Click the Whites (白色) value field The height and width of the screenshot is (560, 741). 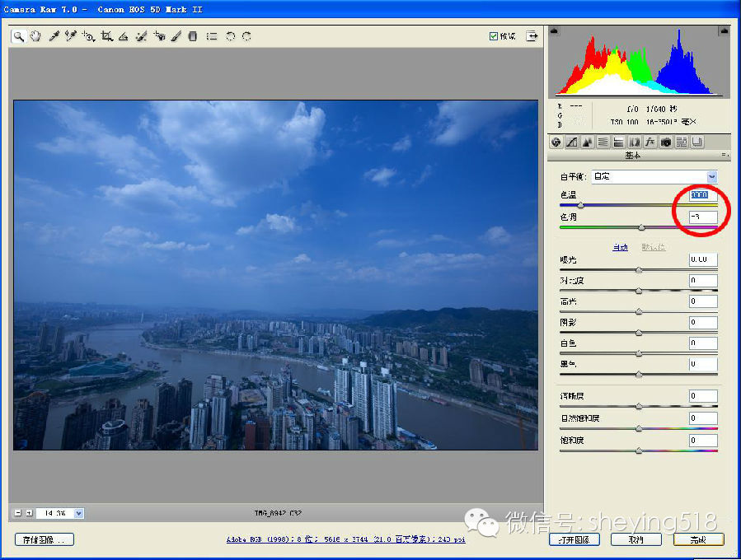click(x=703, y=343)
